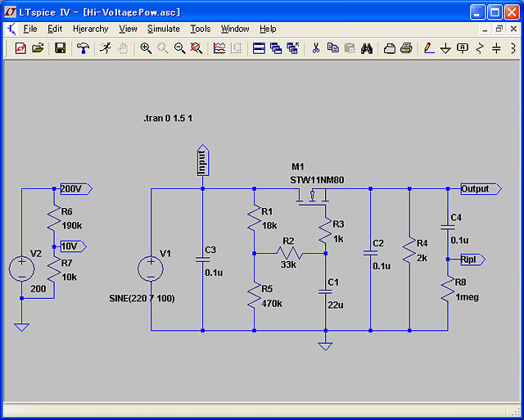Open the Help menu

click(268, 29)
